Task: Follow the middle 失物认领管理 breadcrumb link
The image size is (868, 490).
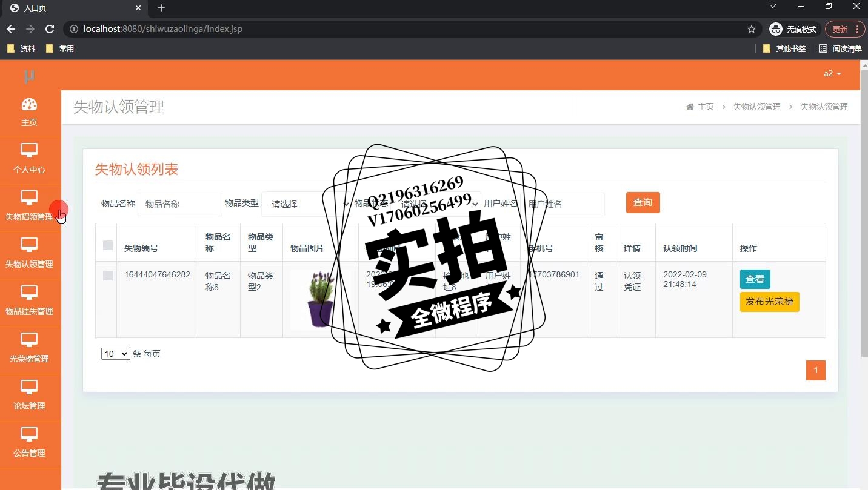Action: (x=757, y=107)
